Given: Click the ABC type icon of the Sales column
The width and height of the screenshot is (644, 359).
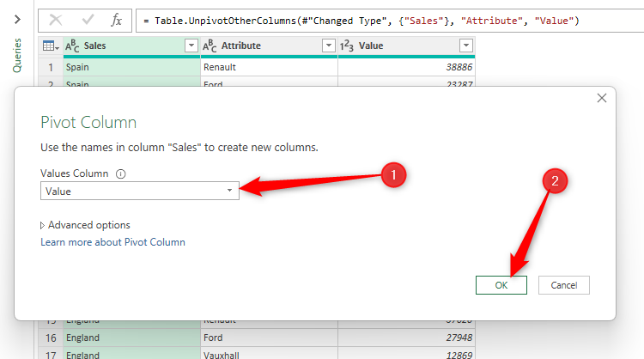Looking at the screenshot, I should pos(72,46).
